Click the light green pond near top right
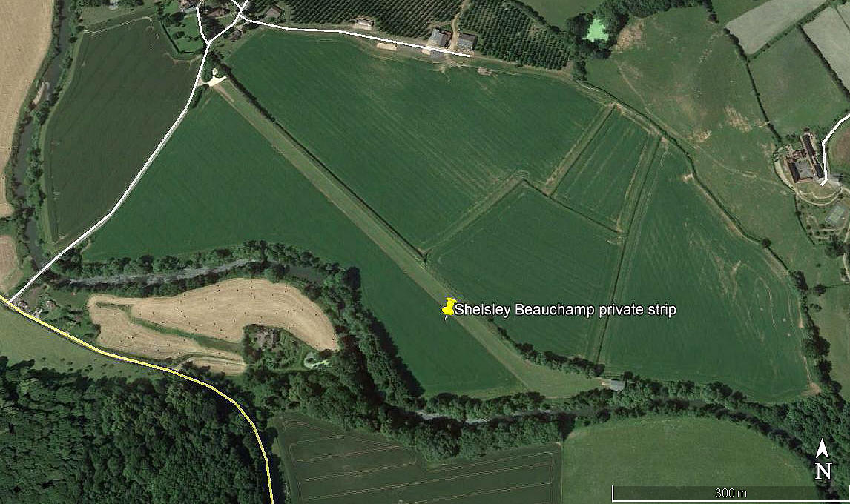The height and width of the screenshot is (504, 850). point(597,29)
